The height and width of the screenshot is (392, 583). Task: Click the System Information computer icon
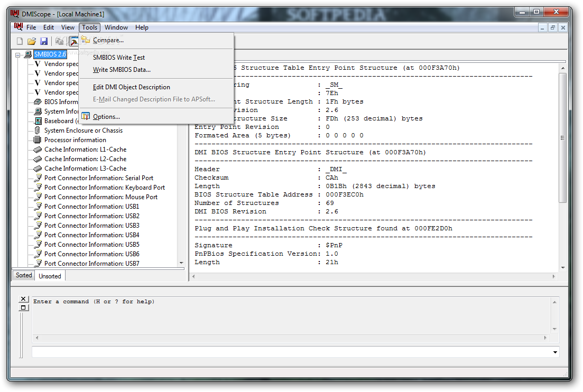pyautogui.click(x=38, y=111)
